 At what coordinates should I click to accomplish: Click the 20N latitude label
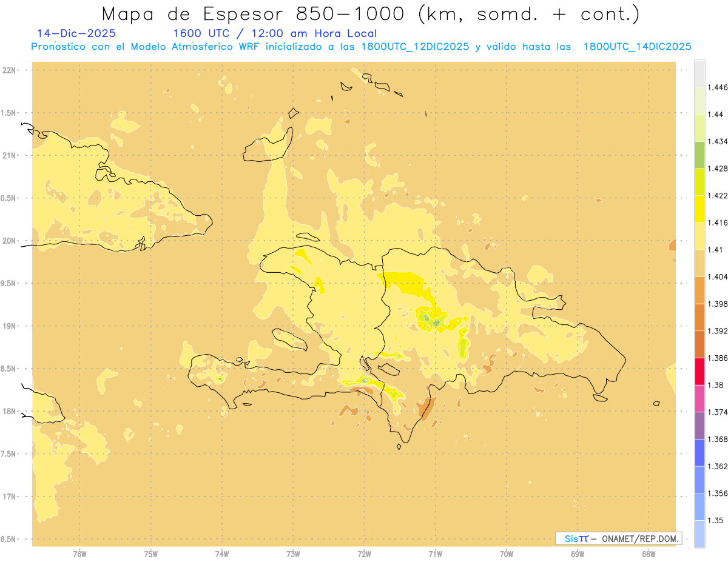(10, 241)
